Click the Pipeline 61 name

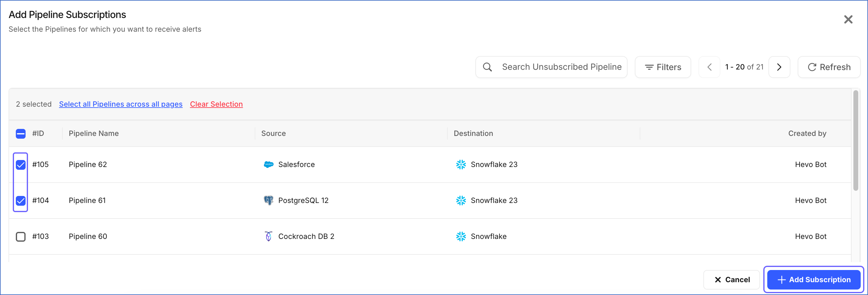(87, 201)
